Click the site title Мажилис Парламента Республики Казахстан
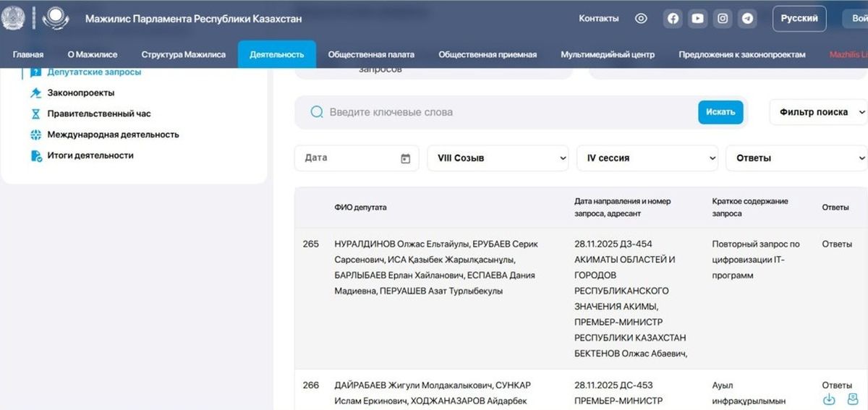868x410 pixels. [193, 19]
